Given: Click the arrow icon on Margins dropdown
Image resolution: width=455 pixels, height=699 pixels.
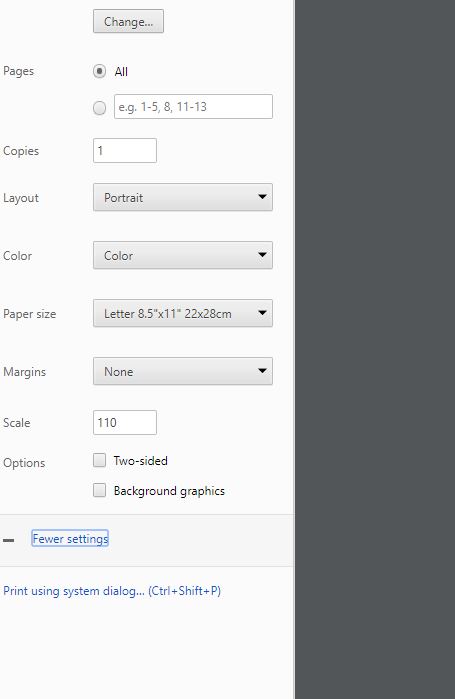Looking at the screenshot, I should coord(262,371).
